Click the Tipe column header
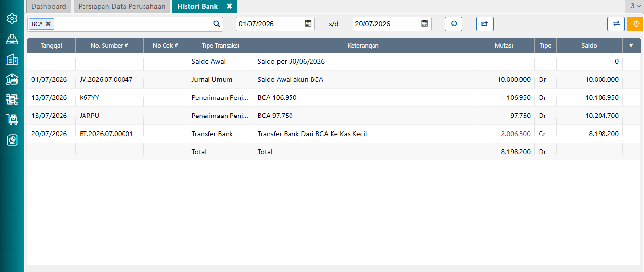Image resolution: width=644 pixels, height=272 pixels. pyautogui.click(x=545, y=45)
